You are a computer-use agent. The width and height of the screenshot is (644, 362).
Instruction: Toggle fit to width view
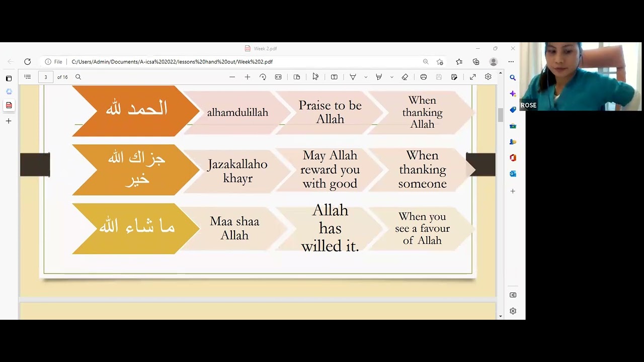(x=278, y=77)
